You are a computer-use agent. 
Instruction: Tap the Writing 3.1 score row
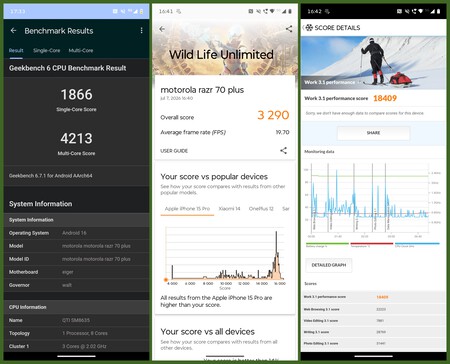click(373, 332)
